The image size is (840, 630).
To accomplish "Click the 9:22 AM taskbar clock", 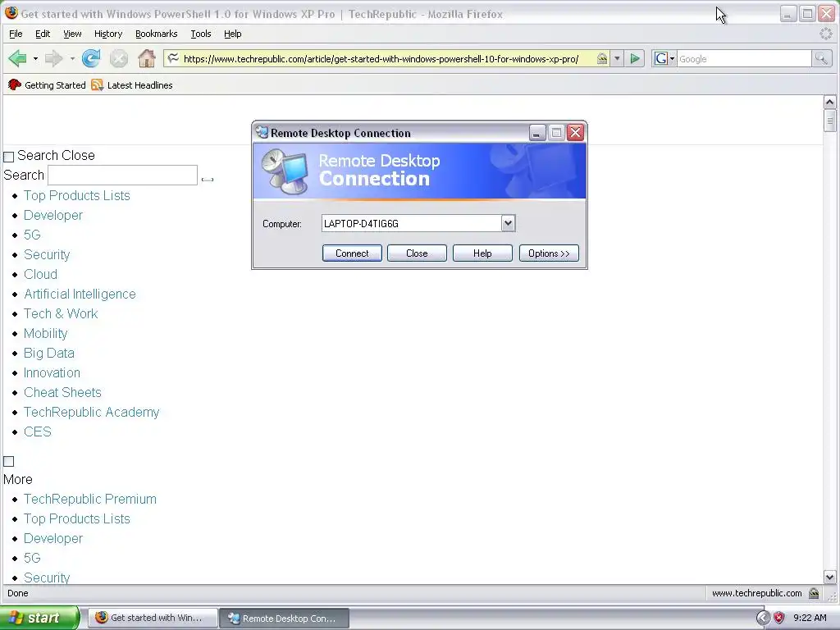I will coord(810,618).
